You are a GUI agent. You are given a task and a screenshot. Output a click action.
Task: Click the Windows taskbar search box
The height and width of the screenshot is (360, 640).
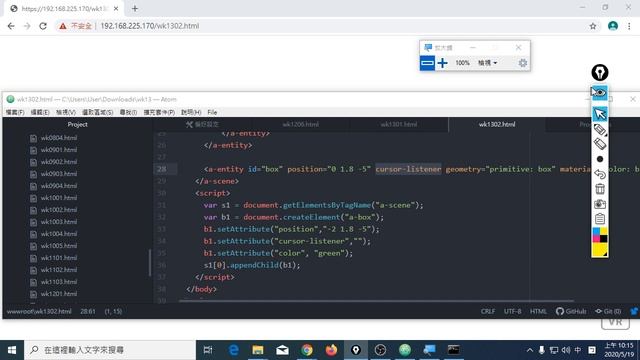(110, 350)
